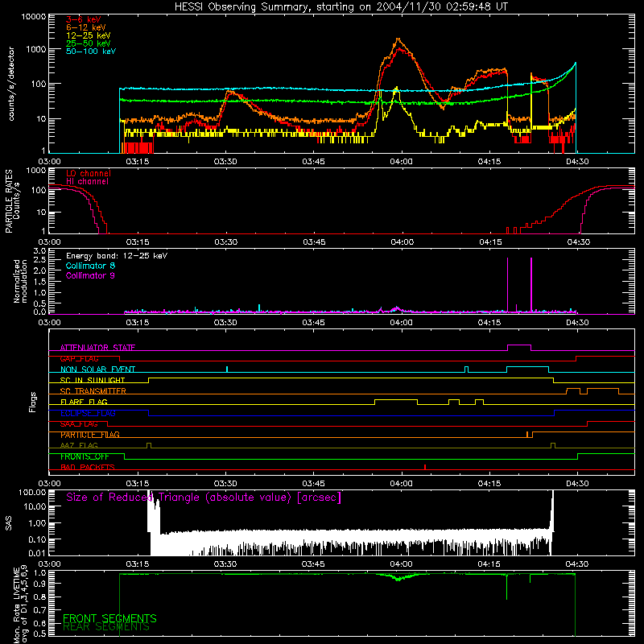The image size is (644, 644).
Task: Click the SAA_FLAG label
Action: pyautogui.click(x=79, y=424)
